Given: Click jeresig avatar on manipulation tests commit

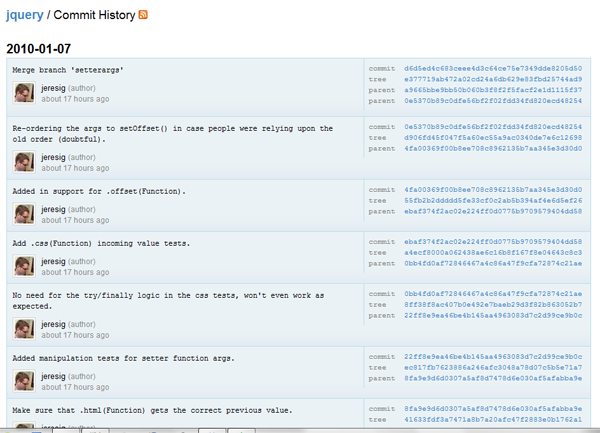Looking at the screenshot, I should pos(24,381).
